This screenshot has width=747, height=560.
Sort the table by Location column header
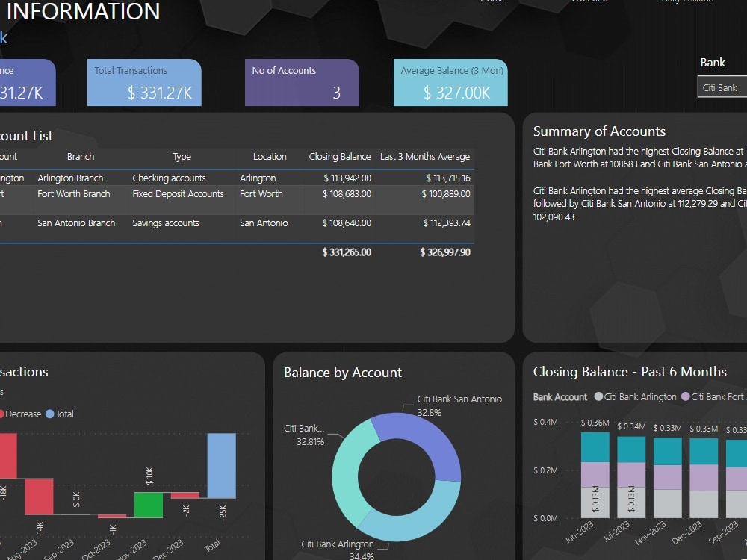coord(270,157)
